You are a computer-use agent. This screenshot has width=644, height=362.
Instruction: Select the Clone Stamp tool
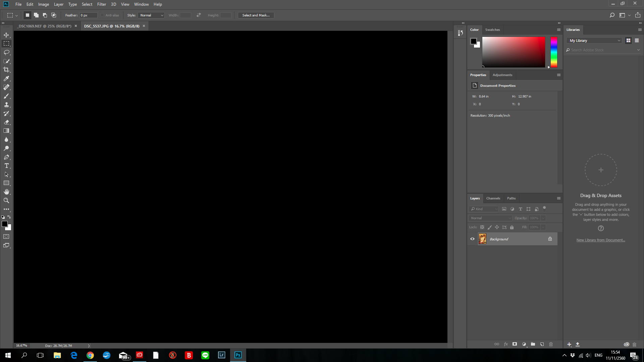pos(7,105)
